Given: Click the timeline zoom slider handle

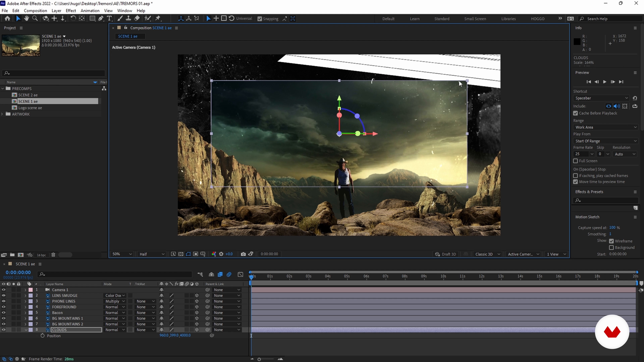Looking at the screenshot, I should 259,359.
